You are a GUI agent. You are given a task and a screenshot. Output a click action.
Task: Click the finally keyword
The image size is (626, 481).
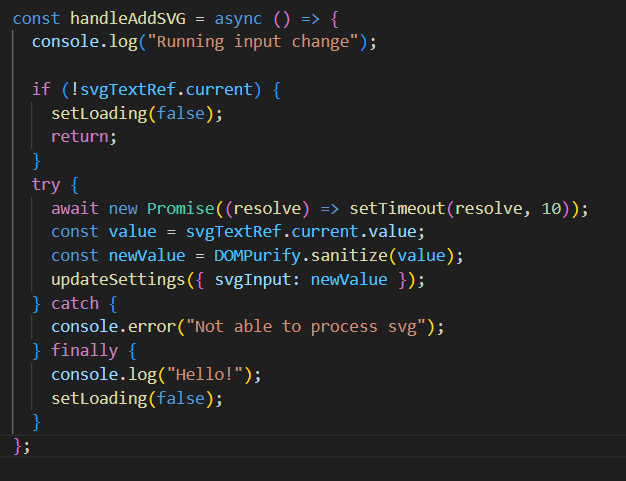click(x=85, y=351)
